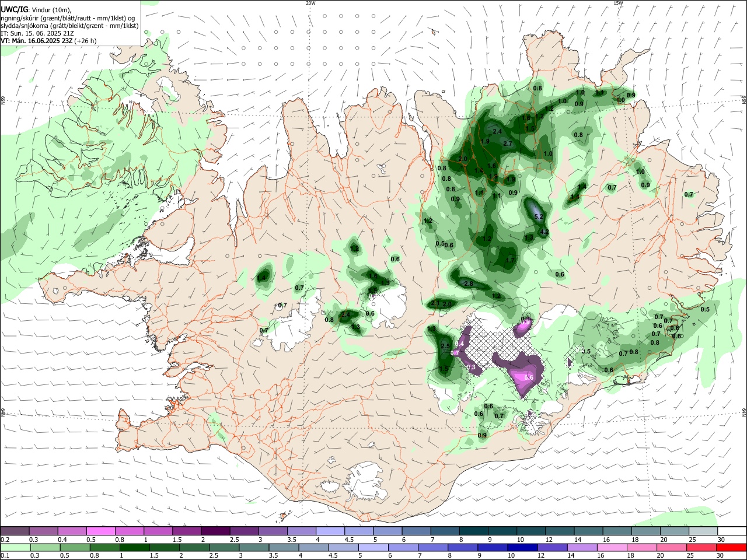Pick the dark teal snow swatch above 8
747x560 pixels.
(x=474, y=531)
